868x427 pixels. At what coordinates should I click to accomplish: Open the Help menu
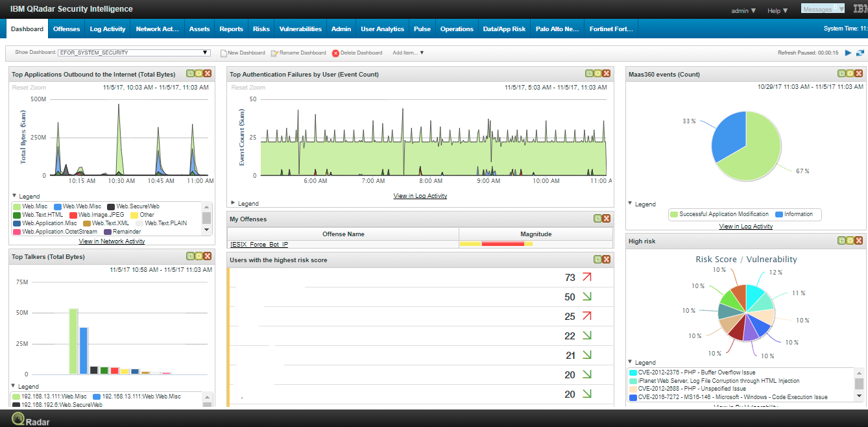777,10
